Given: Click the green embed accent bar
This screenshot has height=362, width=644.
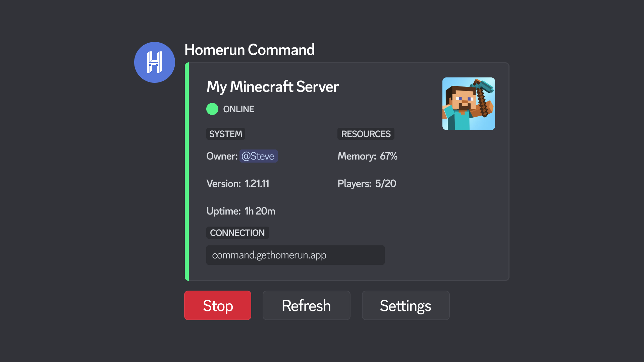Looking at the screenshot, I should click(187, 171).
